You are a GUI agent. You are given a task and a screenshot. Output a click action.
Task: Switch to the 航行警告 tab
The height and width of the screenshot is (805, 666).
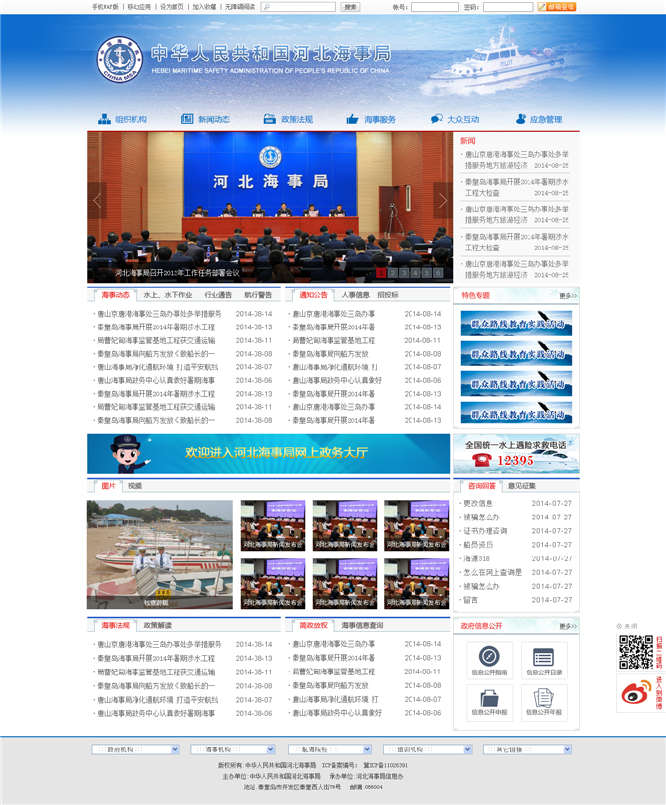(x=258, y=295)
